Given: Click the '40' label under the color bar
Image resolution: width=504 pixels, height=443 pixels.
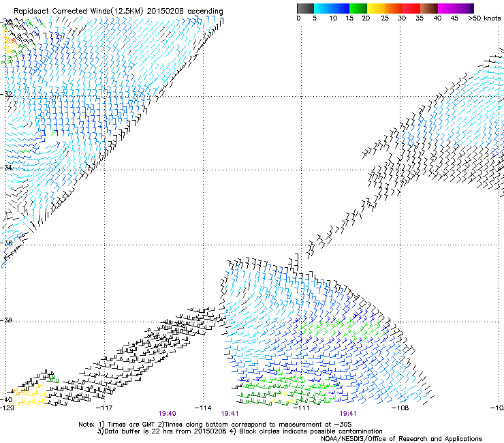Looking at the screenshot, I should click(437, 18).
